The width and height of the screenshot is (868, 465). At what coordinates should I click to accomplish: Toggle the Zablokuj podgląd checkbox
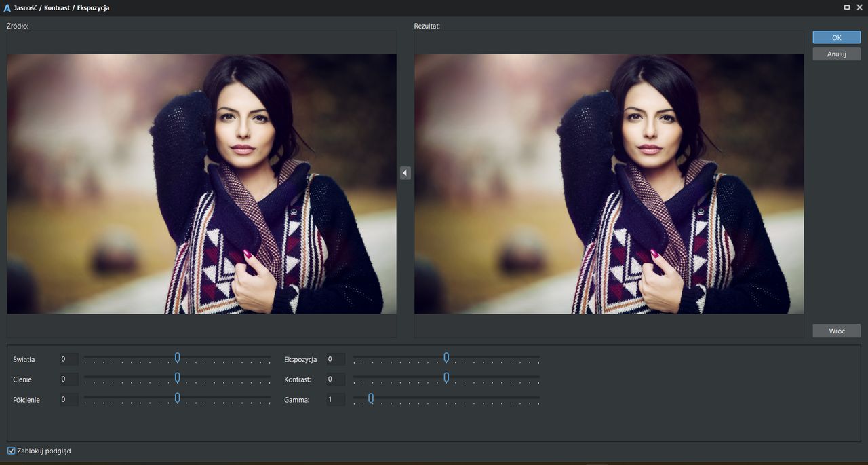(12, 451)
